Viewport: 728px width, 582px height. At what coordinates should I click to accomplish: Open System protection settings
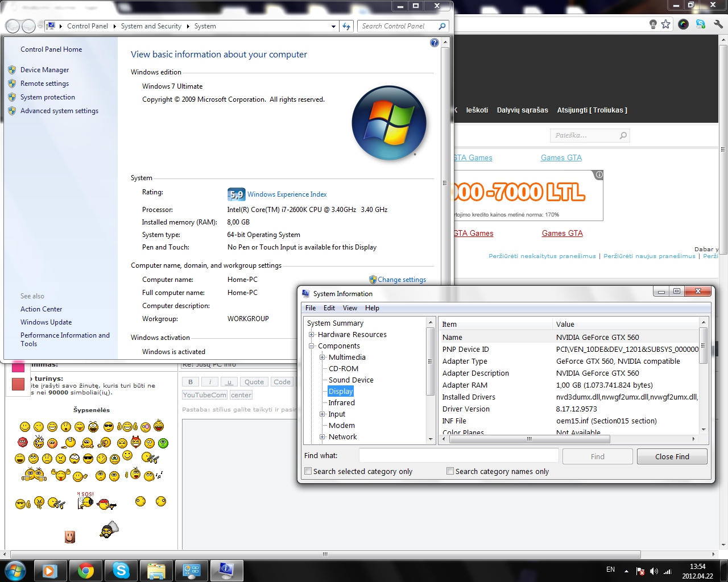(x=48, y=97)
